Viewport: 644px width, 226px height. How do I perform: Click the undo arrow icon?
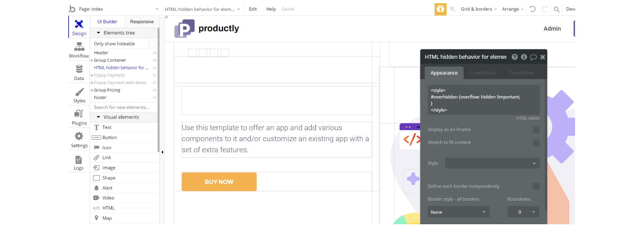[532, 9]
